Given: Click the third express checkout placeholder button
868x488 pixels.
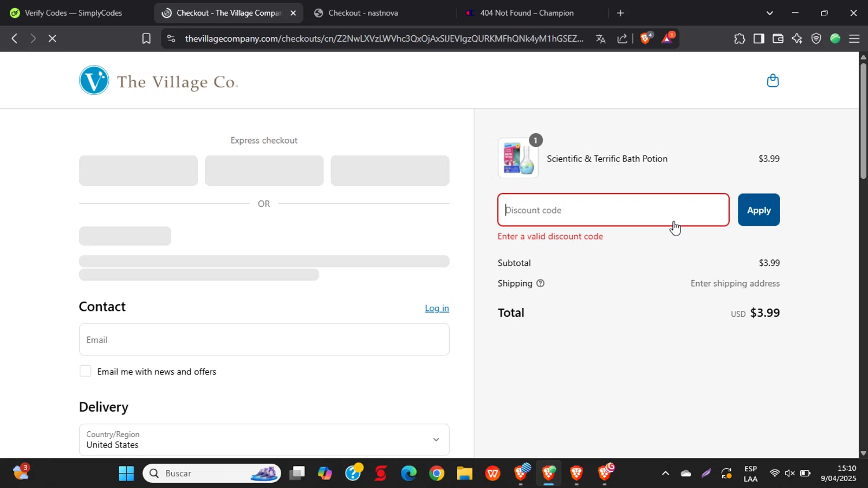Looking at the screenshot, I should pos(390,171).
